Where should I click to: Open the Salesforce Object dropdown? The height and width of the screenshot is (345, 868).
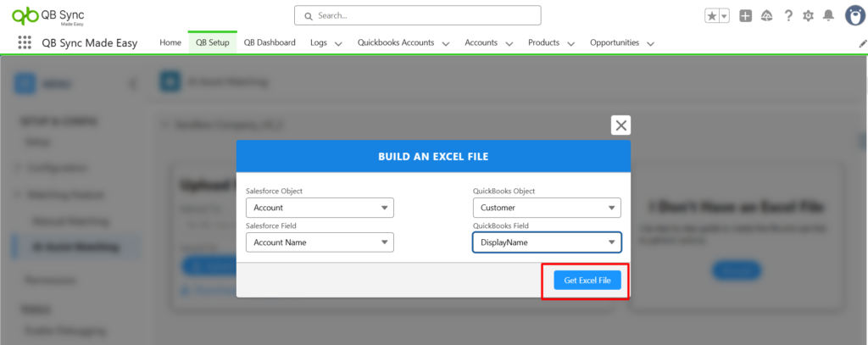[x=320, y=208]
